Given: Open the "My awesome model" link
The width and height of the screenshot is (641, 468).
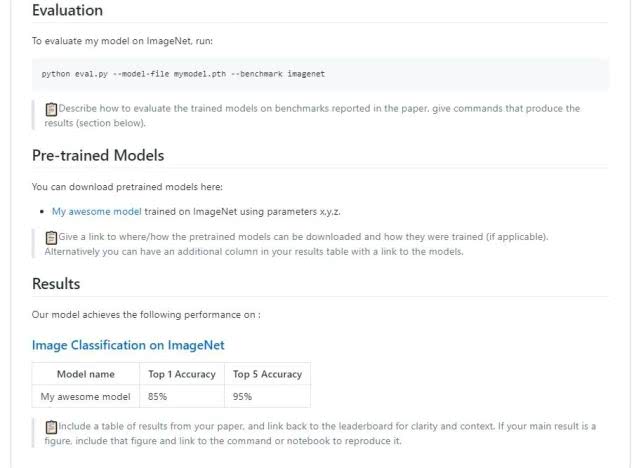Looking at the screenshot, I should pyautogui.click(x=97, y=212).
